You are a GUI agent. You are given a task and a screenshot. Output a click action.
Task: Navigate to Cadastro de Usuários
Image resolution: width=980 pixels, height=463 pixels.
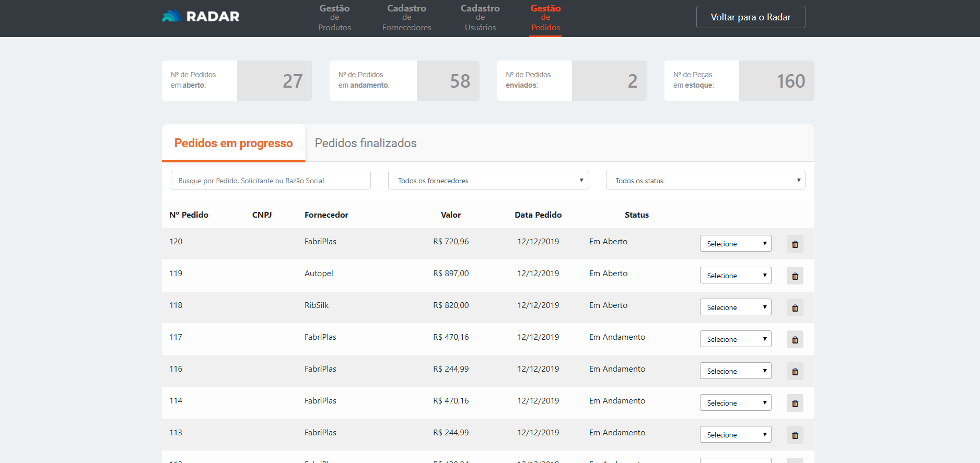[x=480, y=18]
